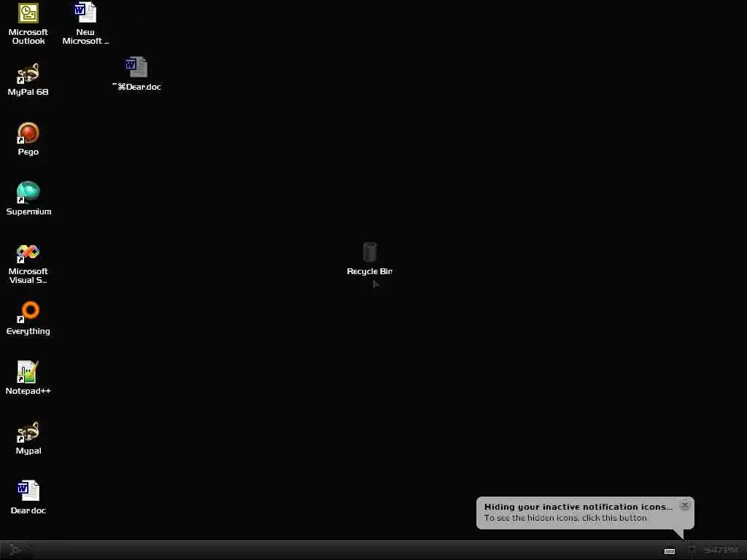Select the Recycle Bin icon
Image resolution: width=747 pixels, height=560 pixels.
tap(370, 259)
